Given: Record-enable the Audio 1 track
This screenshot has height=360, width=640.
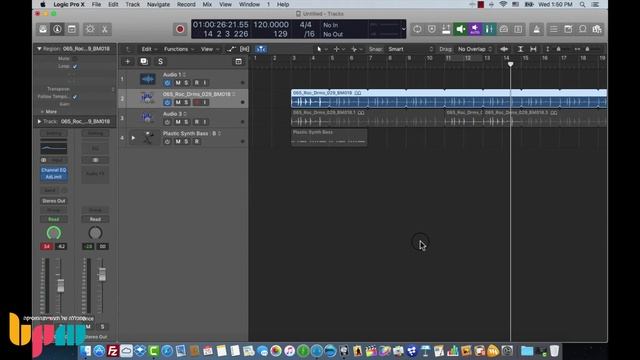Looking at the screenshot, I should click(x=196, y=83).
